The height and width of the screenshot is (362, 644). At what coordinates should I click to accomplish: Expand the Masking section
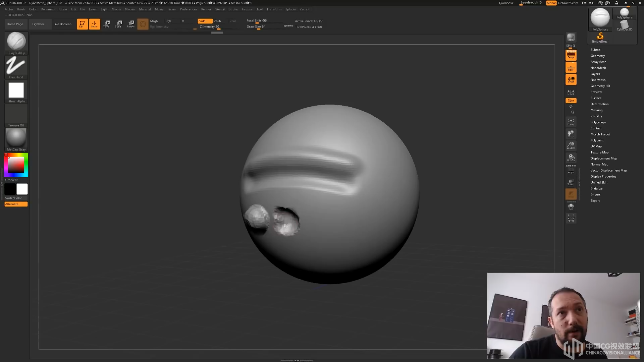point(596,110)
